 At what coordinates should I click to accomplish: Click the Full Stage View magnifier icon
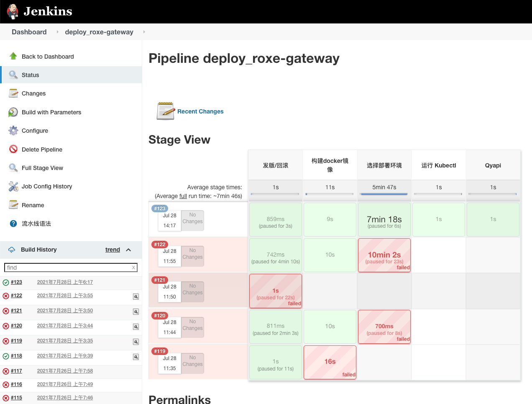[x=13, y=168]
